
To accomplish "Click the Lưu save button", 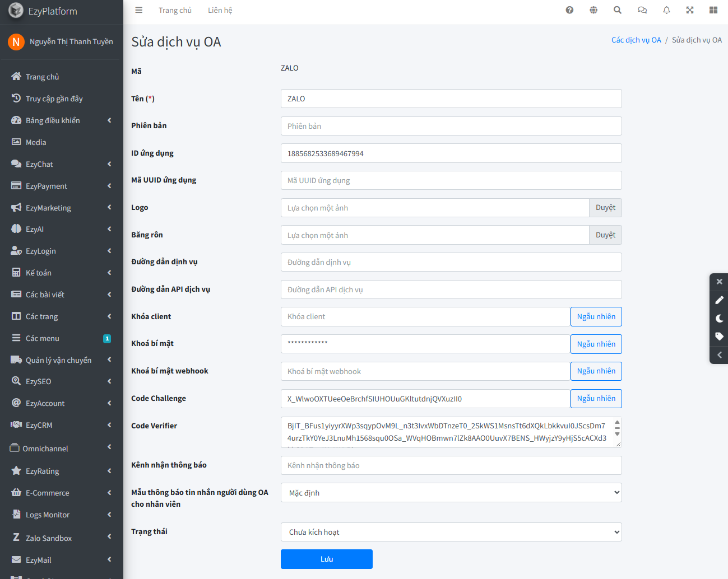I will click(x=327, y=559).
